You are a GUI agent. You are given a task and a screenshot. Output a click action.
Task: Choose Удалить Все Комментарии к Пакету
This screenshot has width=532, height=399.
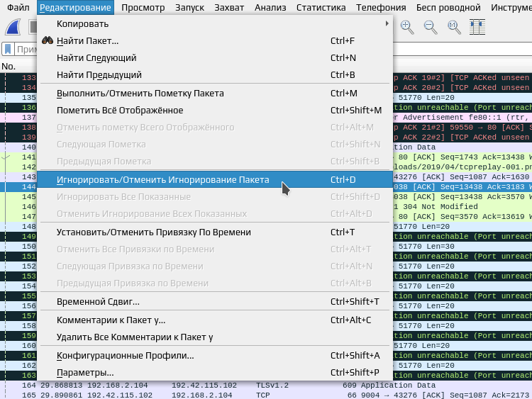(215, 337)
